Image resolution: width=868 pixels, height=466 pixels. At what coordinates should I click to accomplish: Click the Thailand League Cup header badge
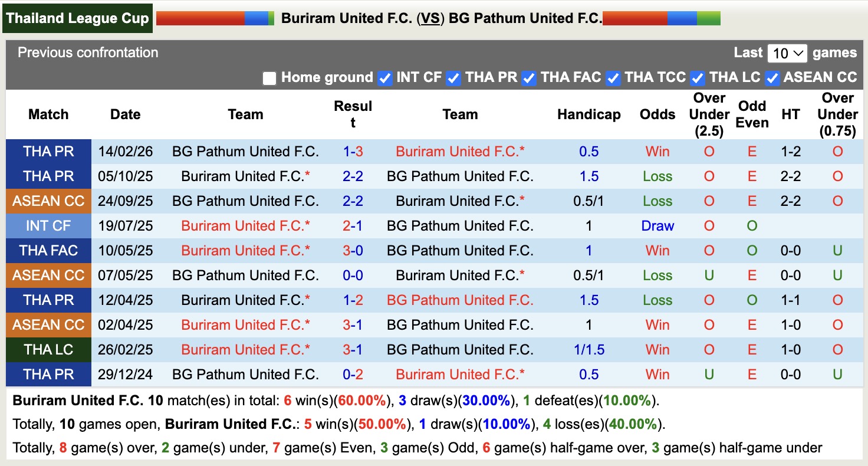[77, 17]
